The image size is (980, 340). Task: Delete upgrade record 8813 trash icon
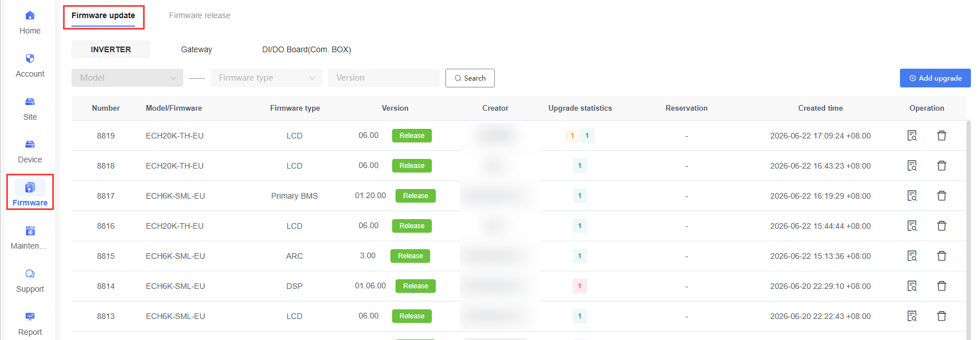[x=941, y=316]
